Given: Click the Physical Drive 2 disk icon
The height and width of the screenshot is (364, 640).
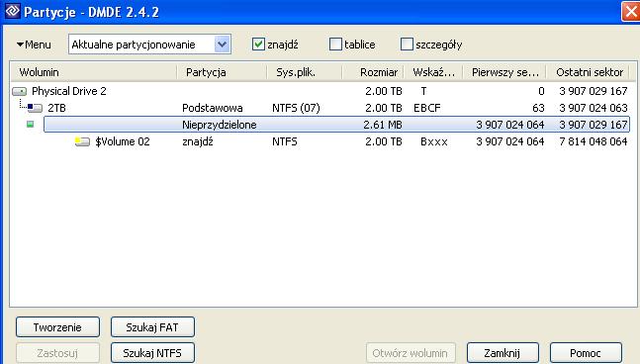Looking at the screenshot, I should [19, 91].
